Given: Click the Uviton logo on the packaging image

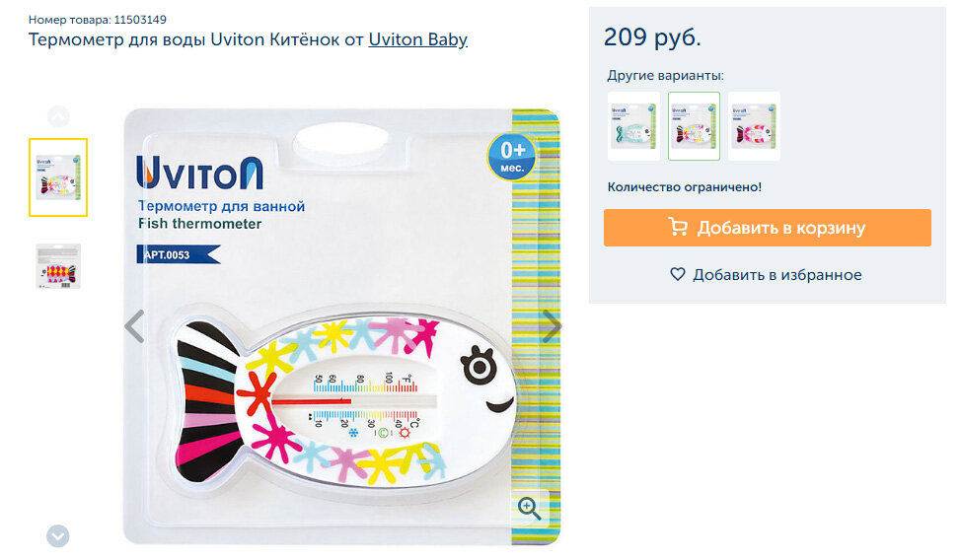Looking at the screenshot, I should pos(200,173).
